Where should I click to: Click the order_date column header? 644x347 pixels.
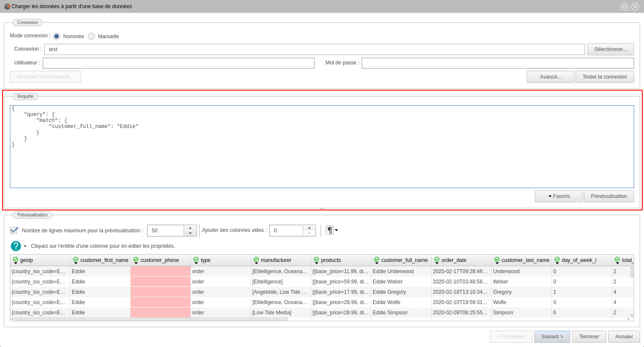click(x=462, y=260)
